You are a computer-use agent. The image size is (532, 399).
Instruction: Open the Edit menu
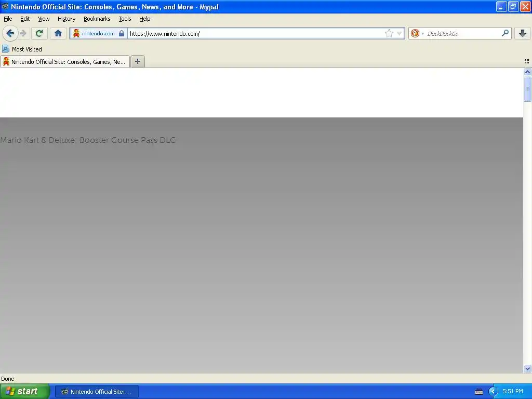pyautogui.click(x=25, y=19)
